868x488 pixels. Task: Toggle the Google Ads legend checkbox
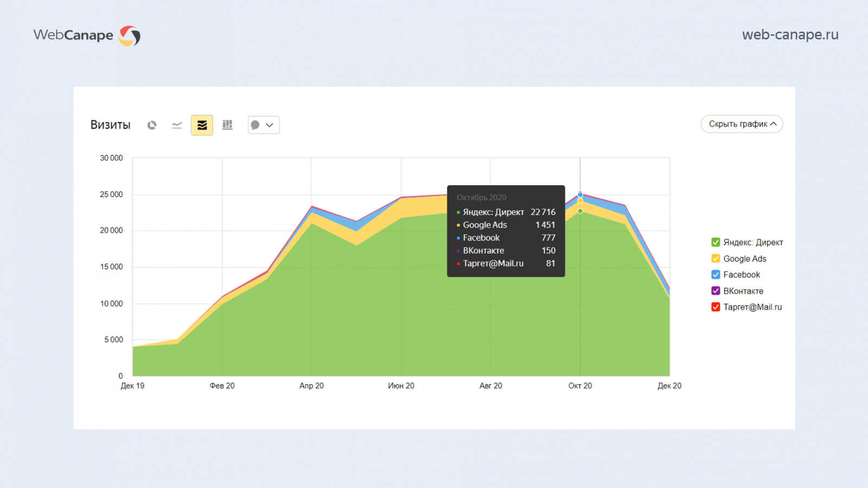tap(716, 259)
